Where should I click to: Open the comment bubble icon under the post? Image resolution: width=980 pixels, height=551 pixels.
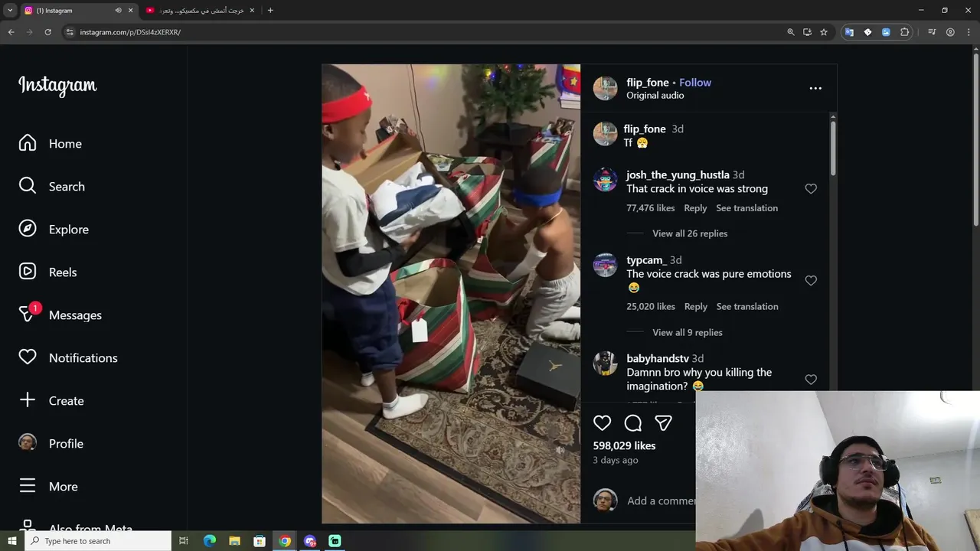point(633,423)
